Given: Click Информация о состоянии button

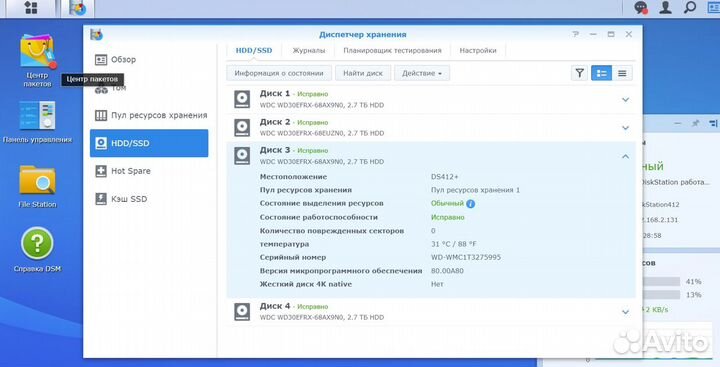Looking at the screenshot, I should pos(279,73).
